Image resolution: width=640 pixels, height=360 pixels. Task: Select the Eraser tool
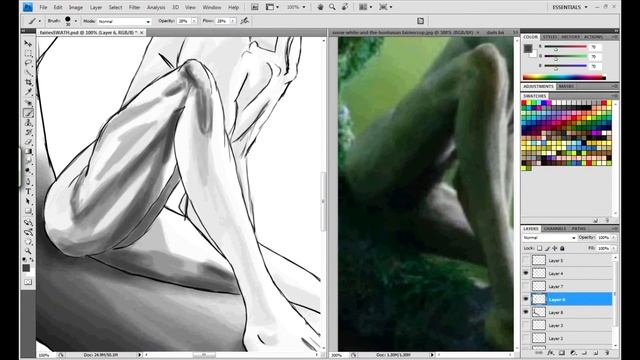pyautogui.click(x=28, y=142)
